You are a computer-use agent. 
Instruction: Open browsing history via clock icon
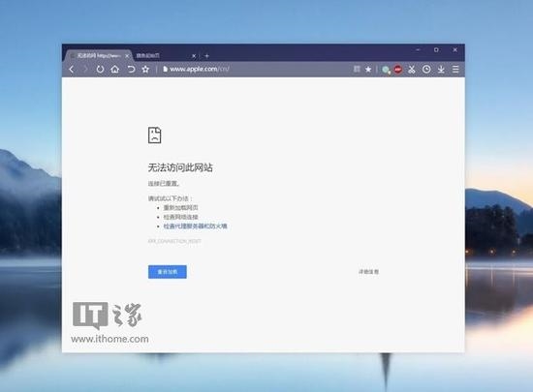tap(426, 70)
